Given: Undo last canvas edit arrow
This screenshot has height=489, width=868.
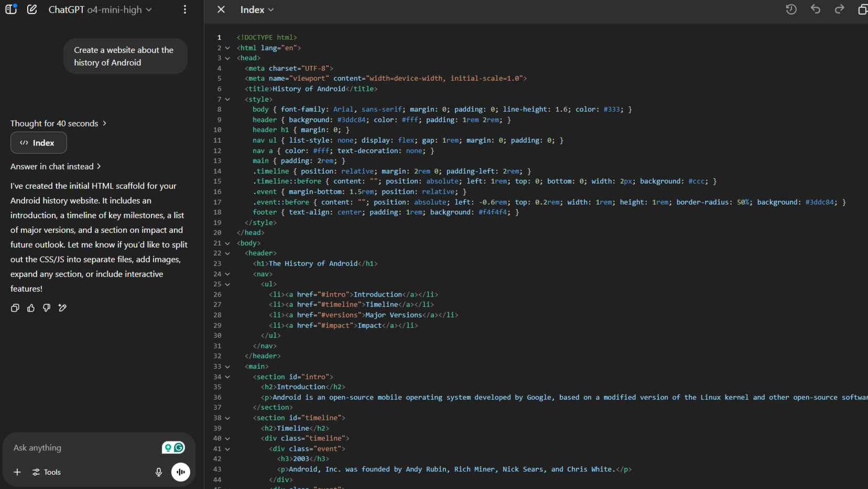Looking at the screenshot, I should (816, 9).
